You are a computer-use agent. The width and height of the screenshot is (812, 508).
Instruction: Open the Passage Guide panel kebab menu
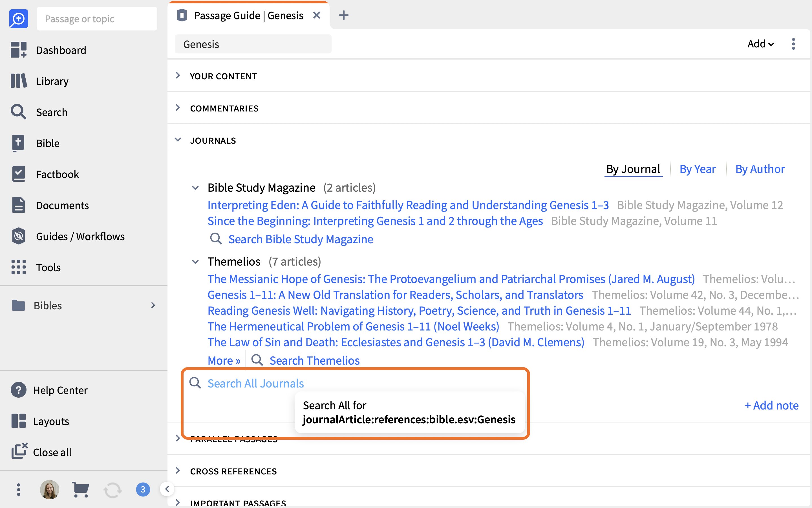click(793, 44)
